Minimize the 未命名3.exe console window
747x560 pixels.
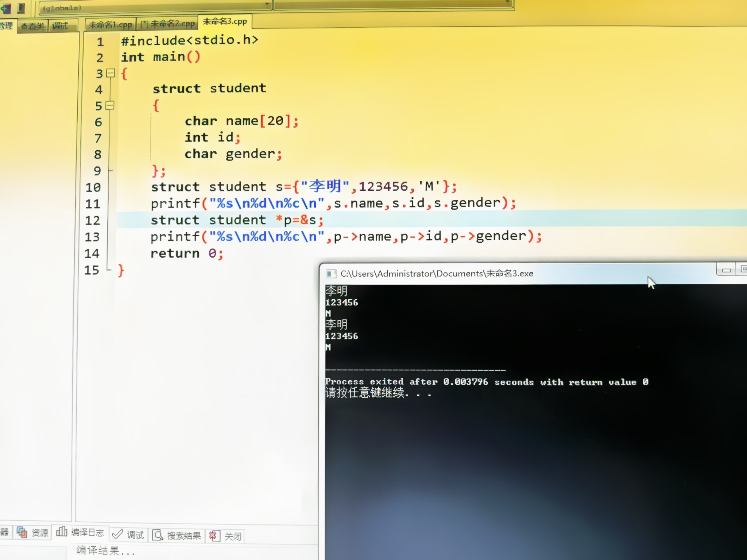click(726, 270)
